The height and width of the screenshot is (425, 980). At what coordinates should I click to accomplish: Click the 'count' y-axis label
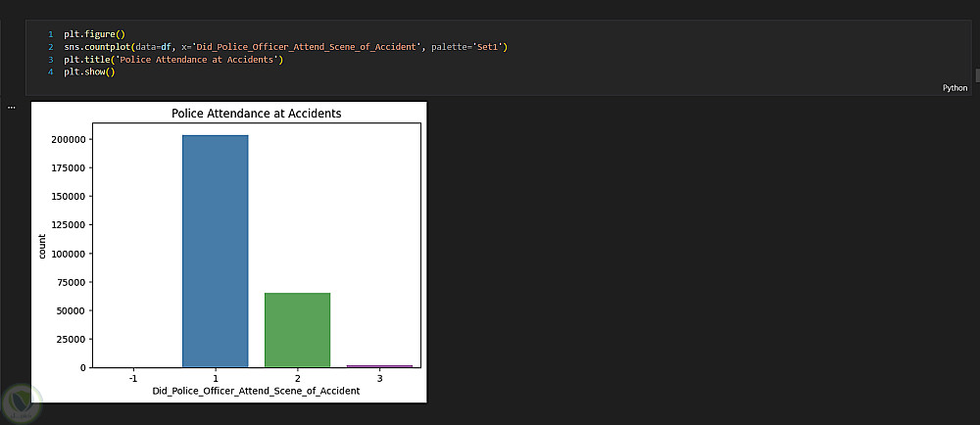click(42, 246)
